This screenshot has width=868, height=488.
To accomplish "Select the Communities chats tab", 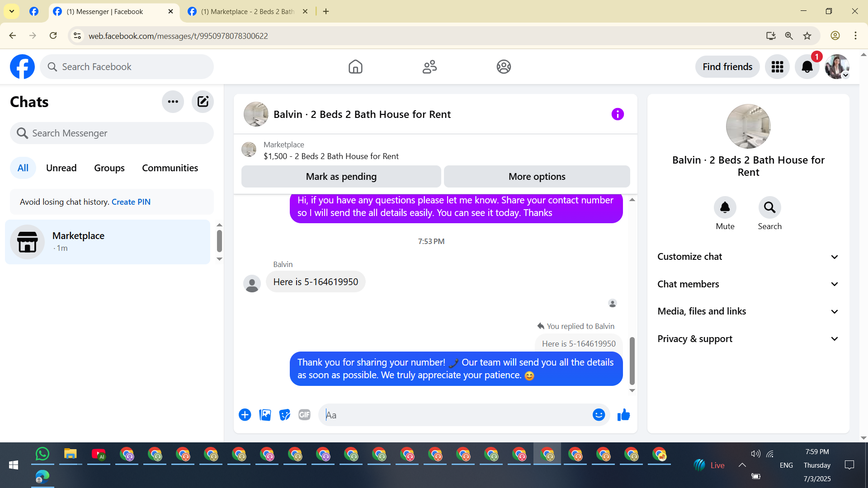I will tap(170, 168).
